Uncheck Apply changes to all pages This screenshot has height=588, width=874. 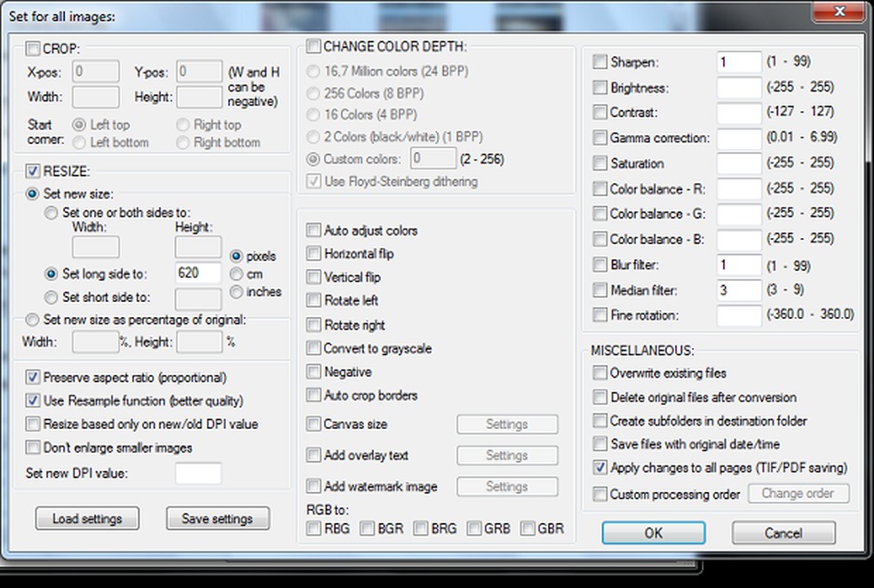pos(600,467)
